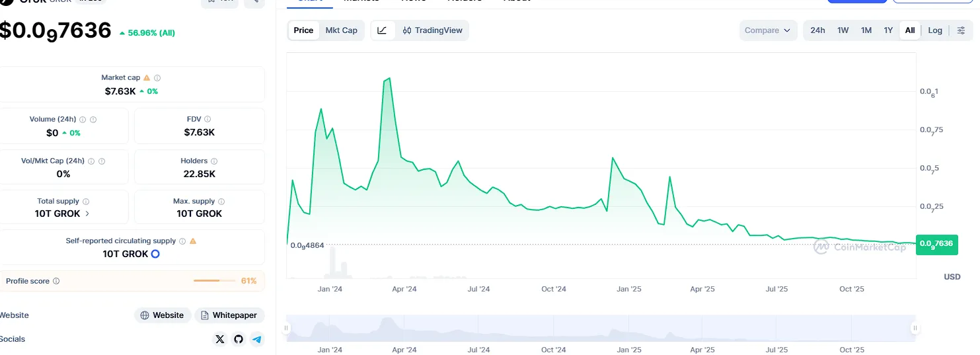
Task: Enable Log scale on chart
Action: pyautogui.click(x=935, y=30)
